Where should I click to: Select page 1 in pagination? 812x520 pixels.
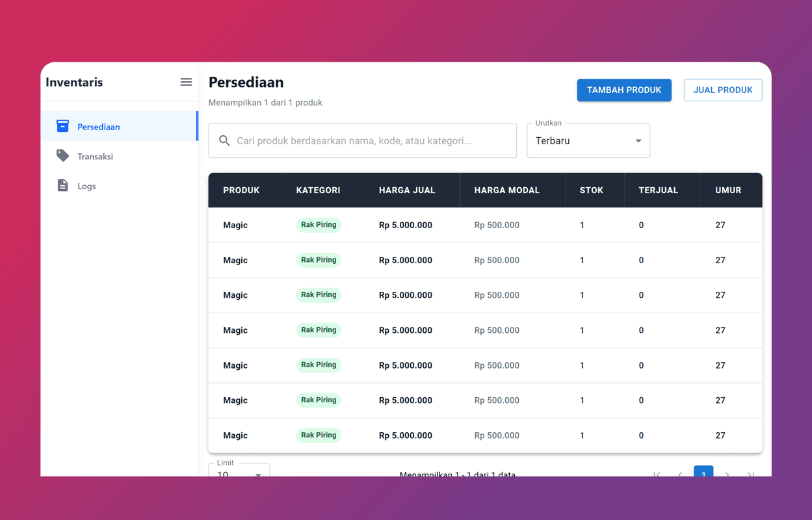coord(703,473)
